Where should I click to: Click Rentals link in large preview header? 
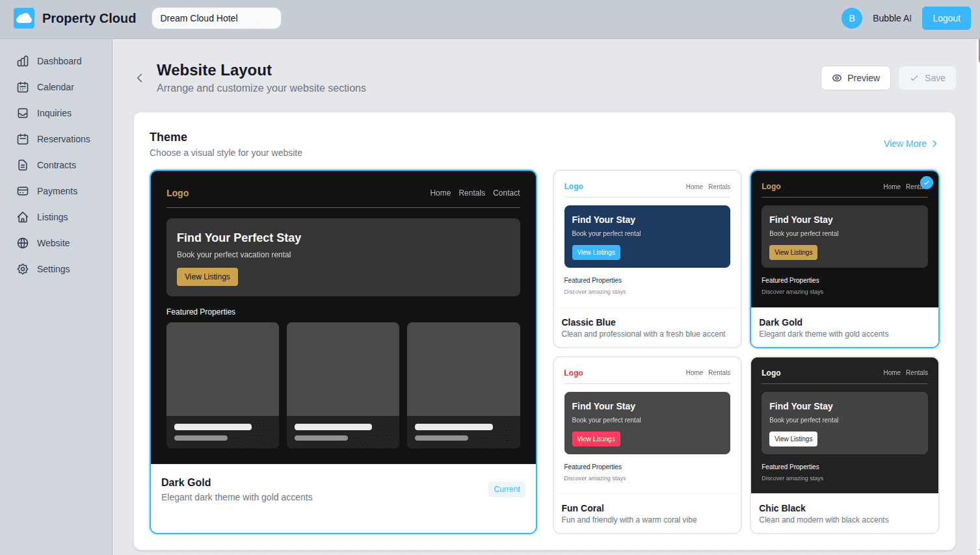click(471, 193)
